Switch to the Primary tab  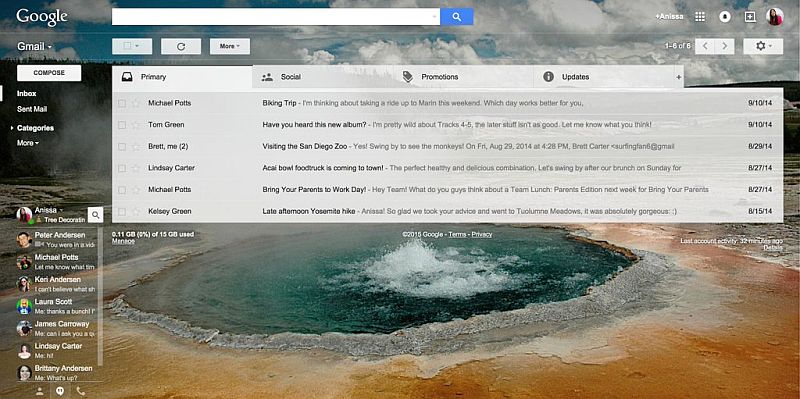coord(182,77)
